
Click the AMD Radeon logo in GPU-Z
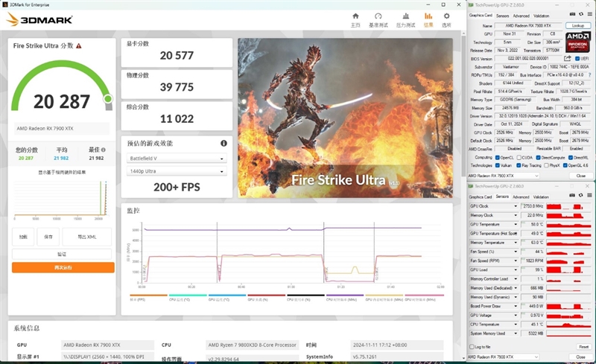pyautogui.click(x=578, y=42)
